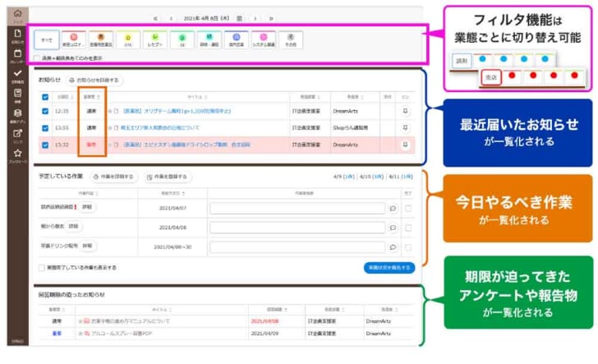Pin the 12:35 notice row
This screenshot has width=598, height=364.
[404, 109]
